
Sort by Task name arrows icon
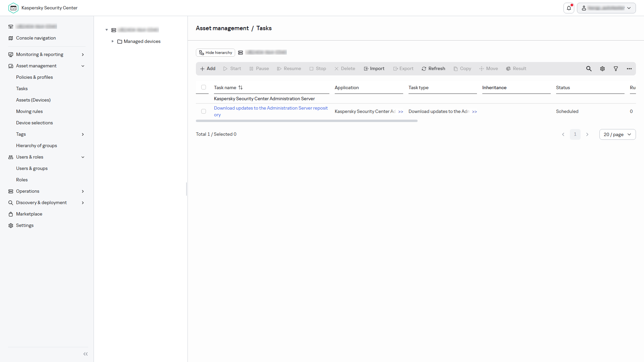240,87
